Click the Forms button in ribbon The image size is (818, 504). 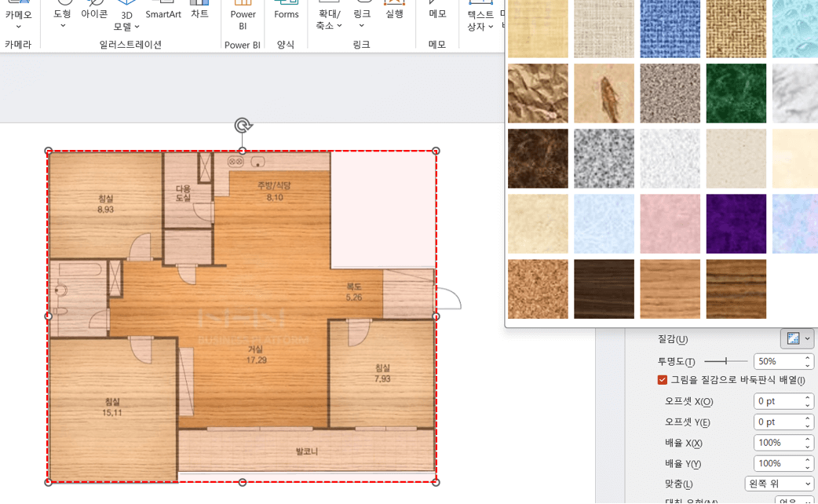pyautogui.click(x=286, y=13)
